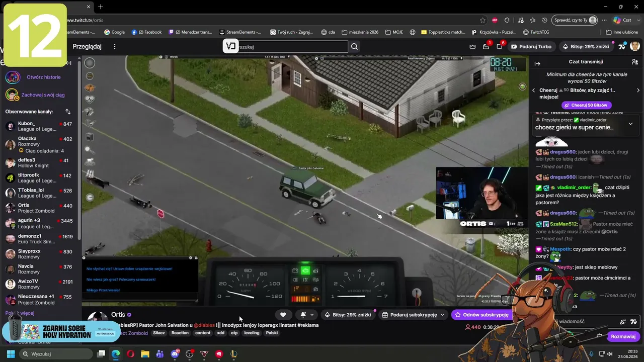644x362 pixels.
Task: Open the mieszkania 2026 bookmarks folder
Action: tap(360, 32)
